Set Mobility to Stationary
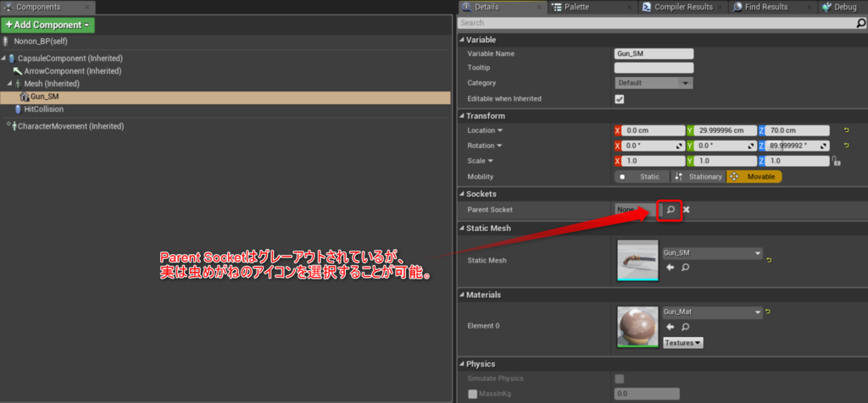Screen dimensions: 868x403 (x=698, y=177)
